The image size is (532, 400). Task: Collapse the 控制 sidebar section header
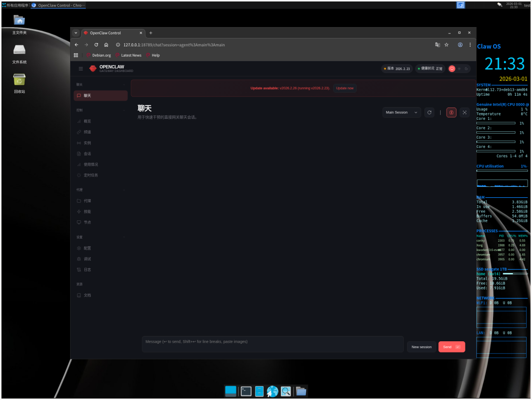(101, 110)
